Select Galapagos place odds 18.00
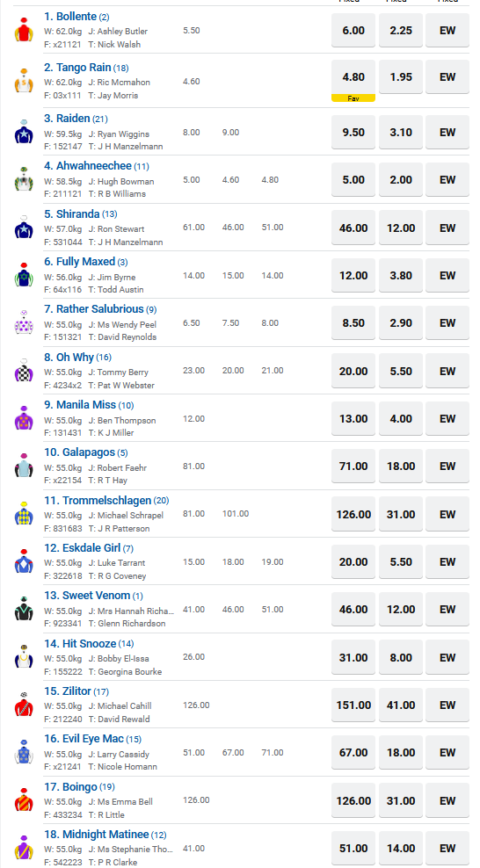The height and width of the screenshot is (868, 480). tap(401, 467)
